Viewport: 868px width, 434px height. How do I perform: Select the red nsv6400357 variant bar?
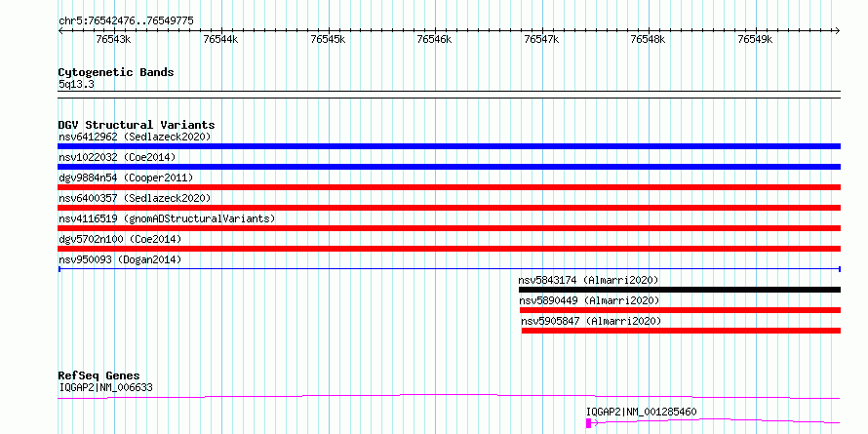pyautogui.click(x=449, y=208)
